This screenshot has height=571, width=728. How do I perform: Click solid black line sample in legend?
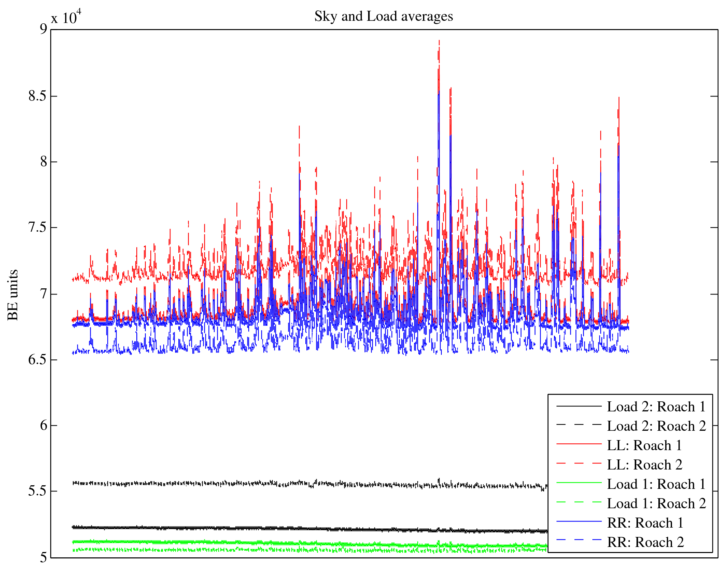pos(579,406)
